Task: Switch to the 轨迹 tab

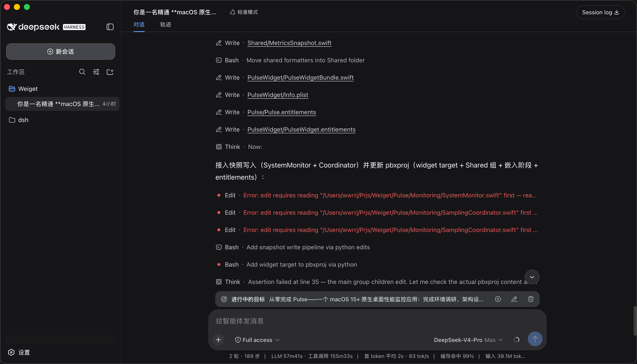Action: 166,24
